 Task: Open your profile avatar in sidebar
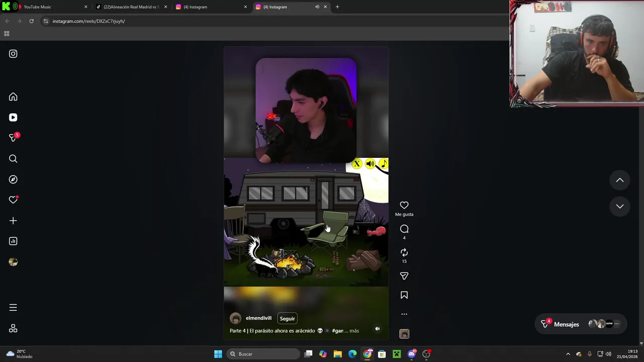pos(13,262)
